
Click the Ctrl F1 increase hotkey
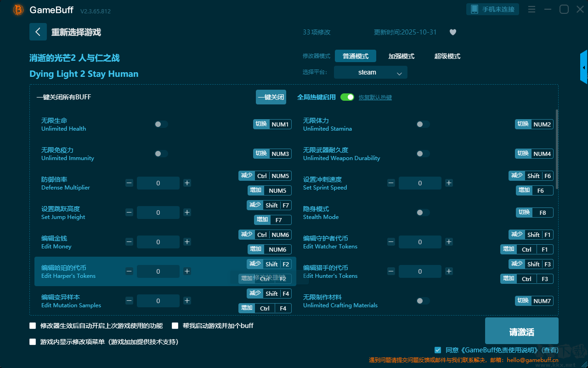527,249
